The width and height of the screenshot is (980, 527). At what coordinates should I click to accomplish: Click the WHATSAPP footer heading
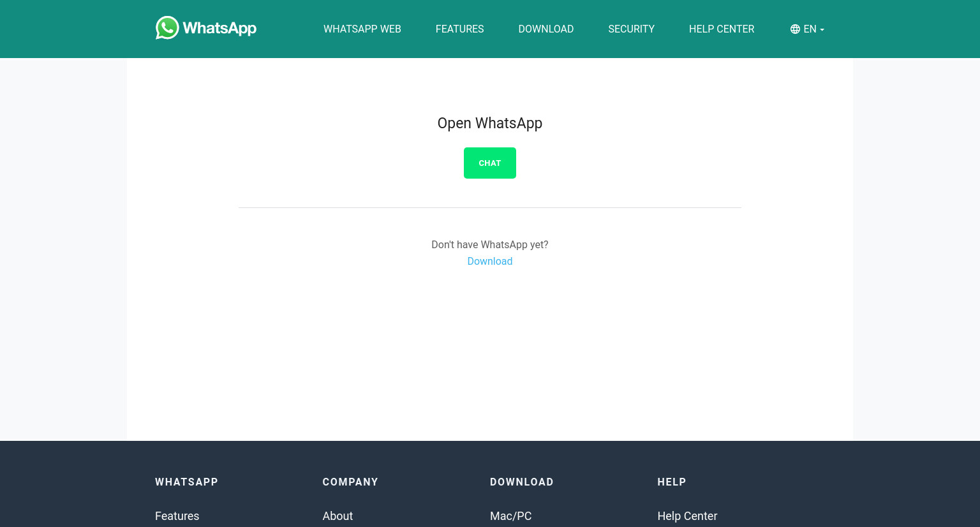[186, 482]
